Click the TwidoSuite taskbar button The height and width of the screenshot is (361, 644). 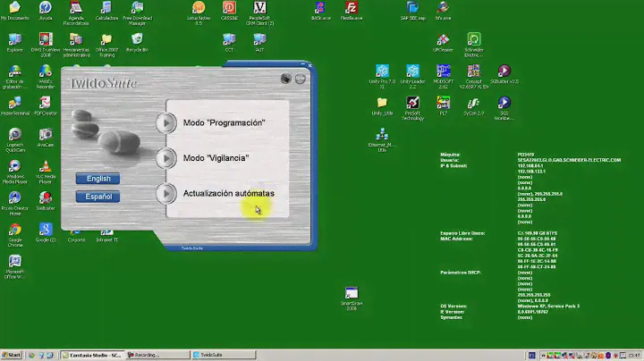click(x=215, y=355)
